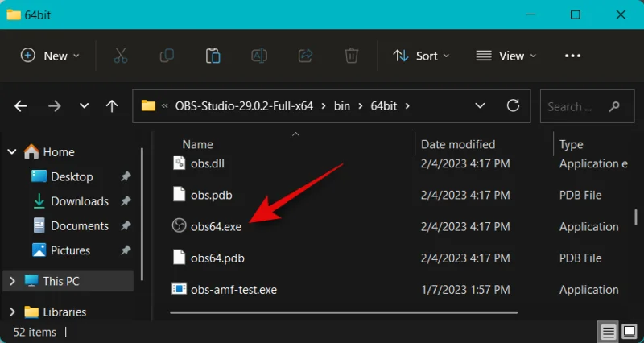Refresh the current folder
Screen dimensions: 644x343
pos(513,105)
